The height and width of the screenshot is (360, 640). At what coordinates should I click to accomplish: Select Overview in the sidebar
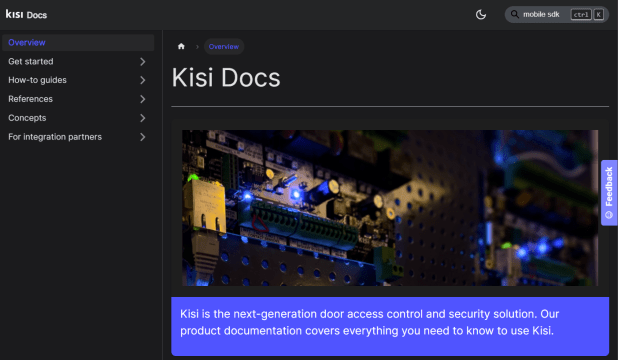(78, 42)
